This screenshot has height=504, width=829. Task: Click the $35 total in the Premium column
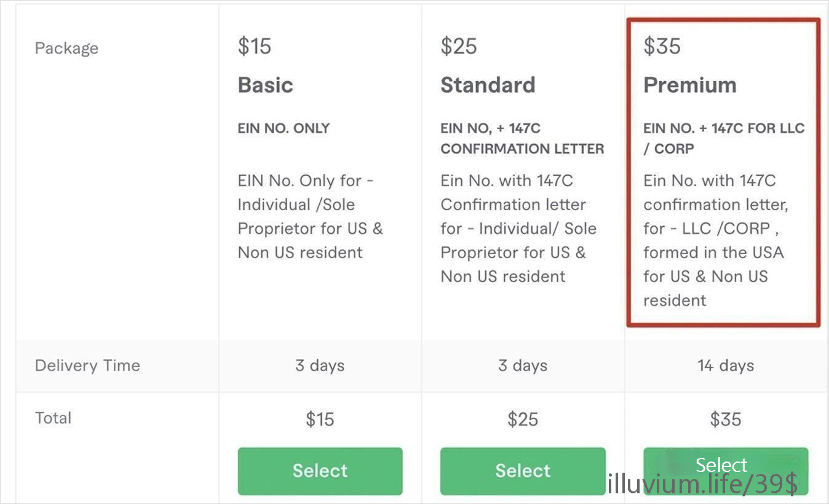(x=725, y=419)
